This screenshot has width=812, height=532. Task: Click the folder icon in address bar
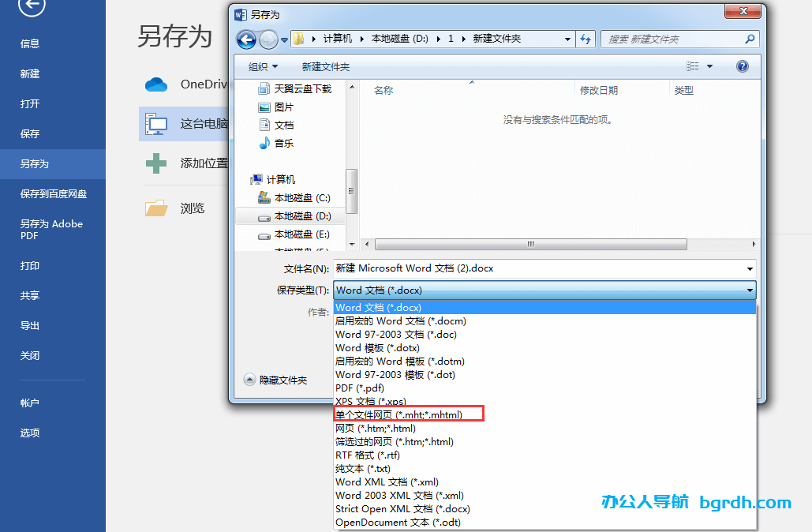299,39
